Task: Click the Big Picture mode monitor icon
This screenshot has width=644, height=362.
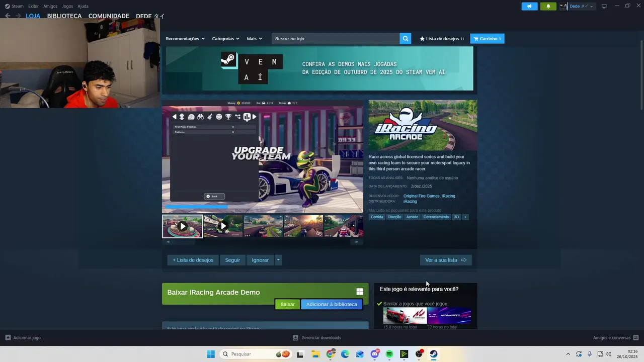Action: click(x=604, y=6)
